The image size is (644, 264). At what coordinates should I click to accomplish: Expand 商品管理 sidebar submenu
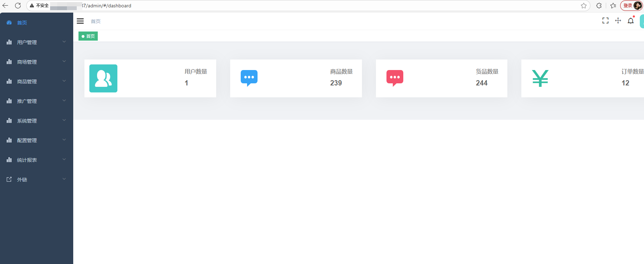click(36, 82)
